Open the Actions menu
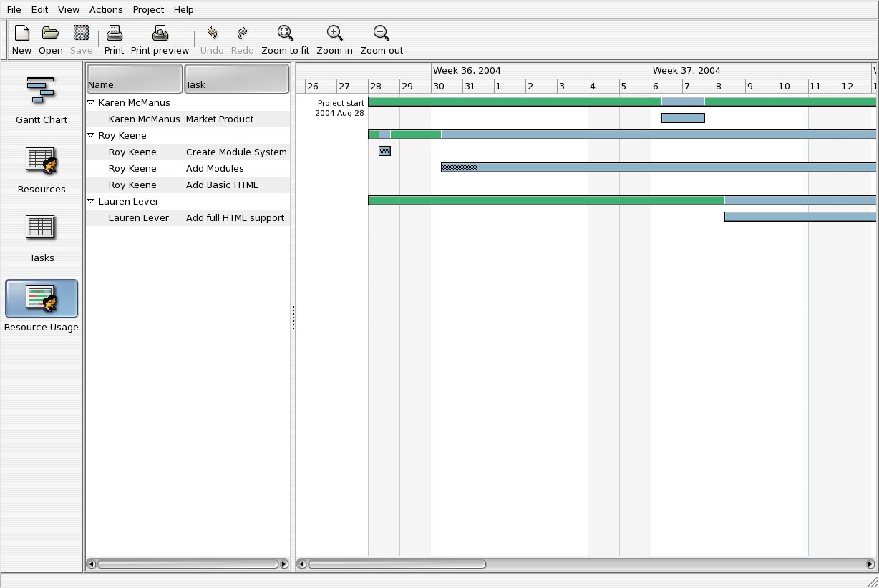The height and width of the screenshot is (588, 879). (106, 9)
